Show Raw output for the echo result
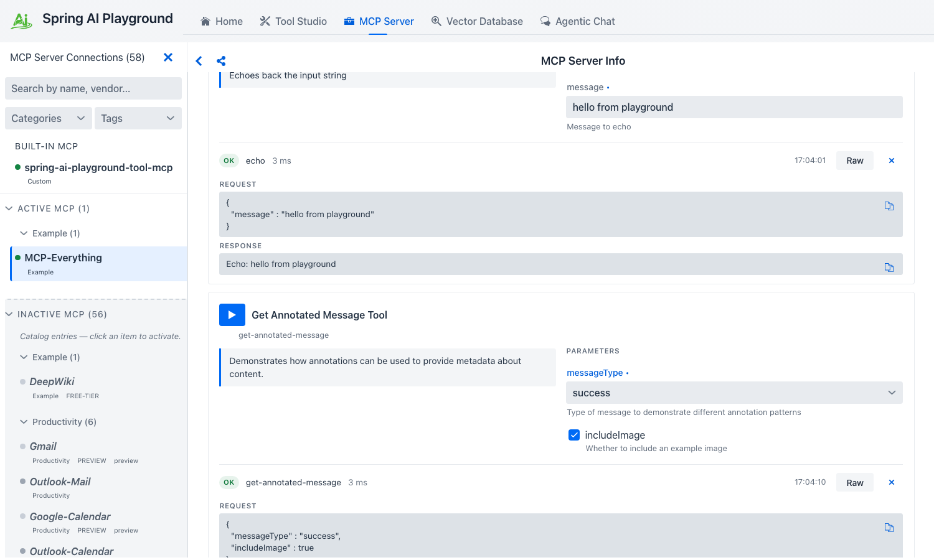The image size is (934, 560). click(x=855, y=161)
